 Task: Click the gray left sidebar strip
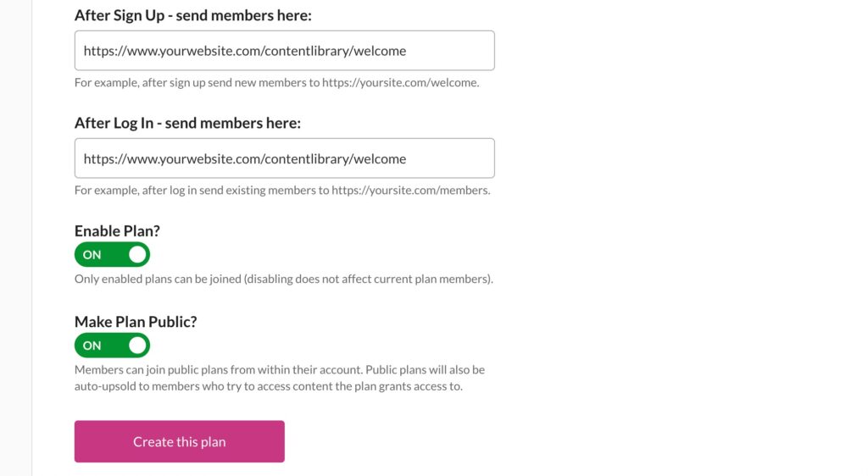pos(15,238)
